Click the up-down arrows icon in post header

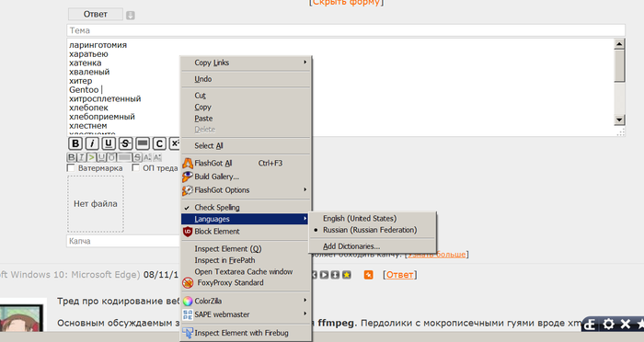(336, 275)
